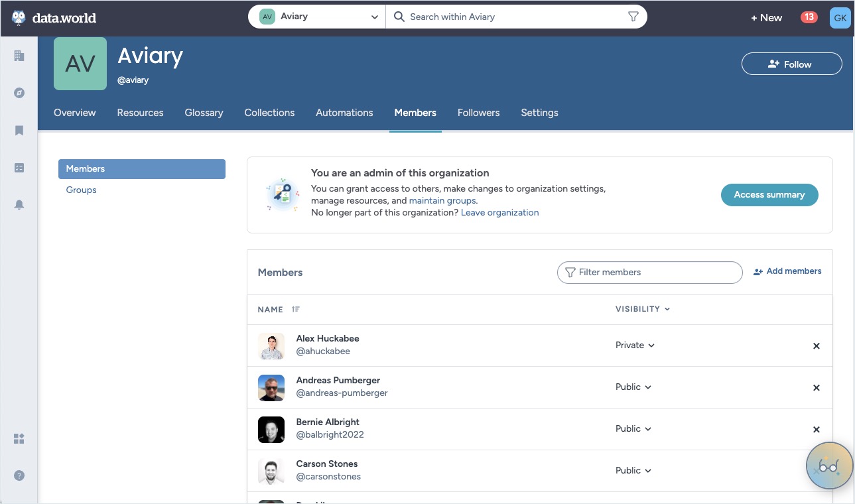Select Members in the left panel
855x504 pixels.
pos(142,169)
